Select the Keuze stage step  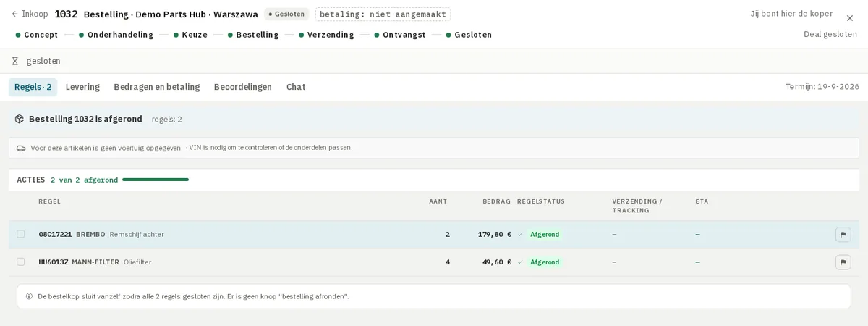click(x=190, y=35)
